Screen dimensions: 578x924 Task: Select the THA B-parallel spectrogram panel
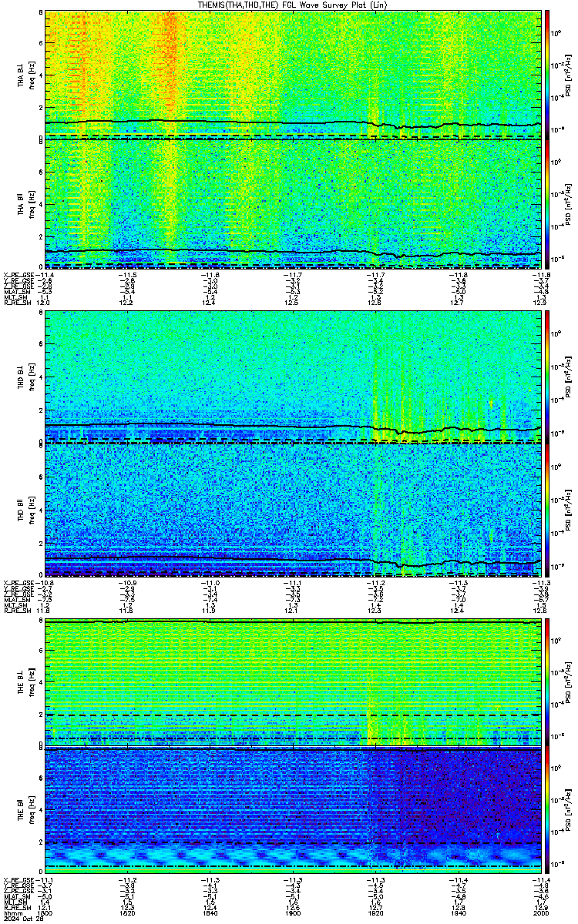(x=294, y=203)
